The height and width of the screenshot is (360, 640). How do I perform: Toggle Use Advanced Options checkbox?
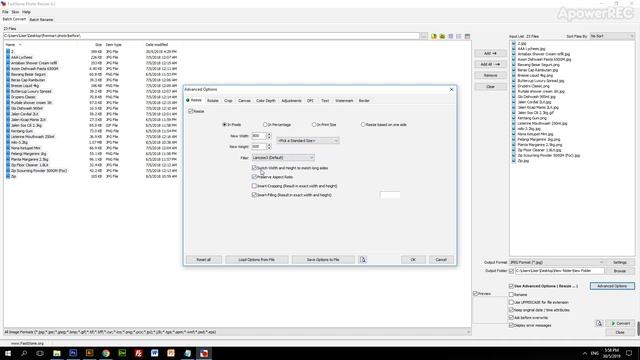coord(511,286)
